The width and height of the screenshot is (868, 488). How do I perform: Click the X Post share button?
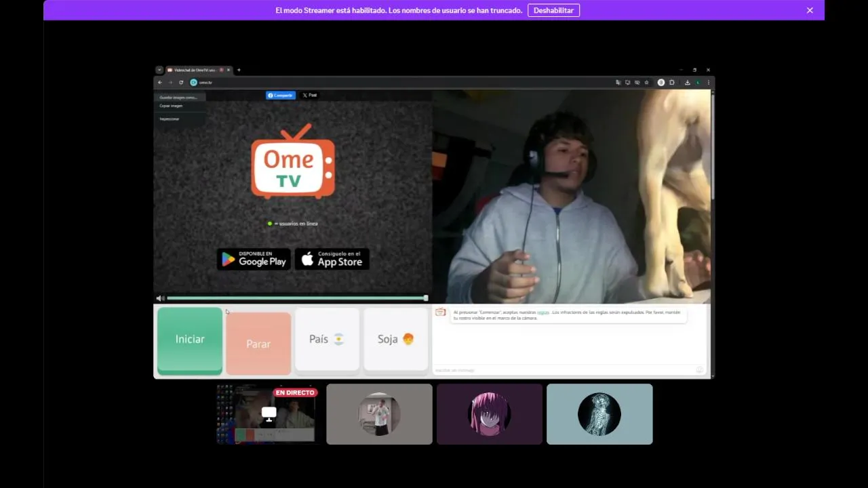[309, 96]
